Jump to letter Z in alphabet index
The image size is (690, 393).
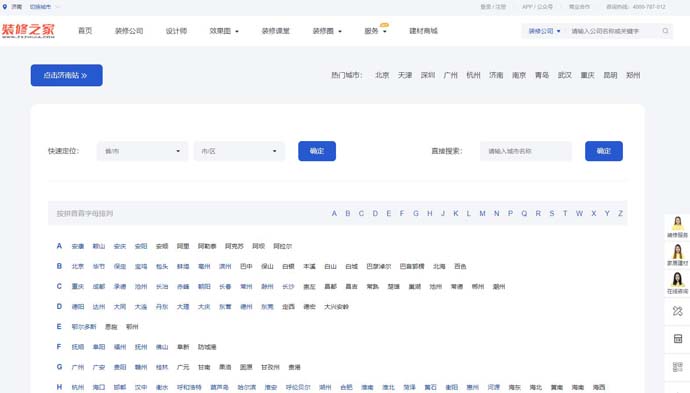(x=620, y=213)
